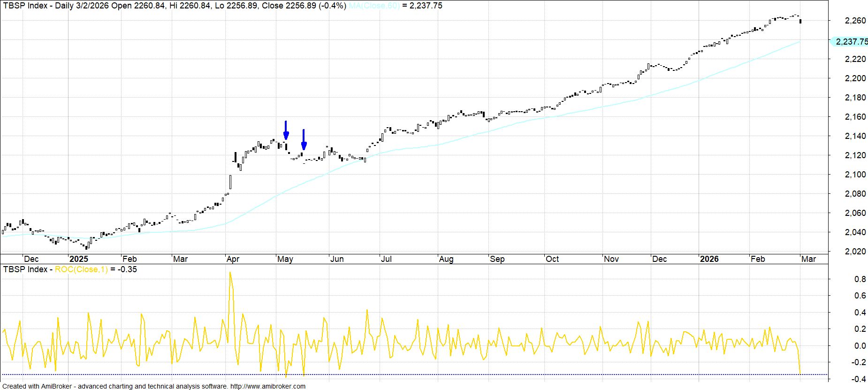Screen dimensions: 868x390
Task: Open the www.amibroker.com footer link
Action: (267, 386)
